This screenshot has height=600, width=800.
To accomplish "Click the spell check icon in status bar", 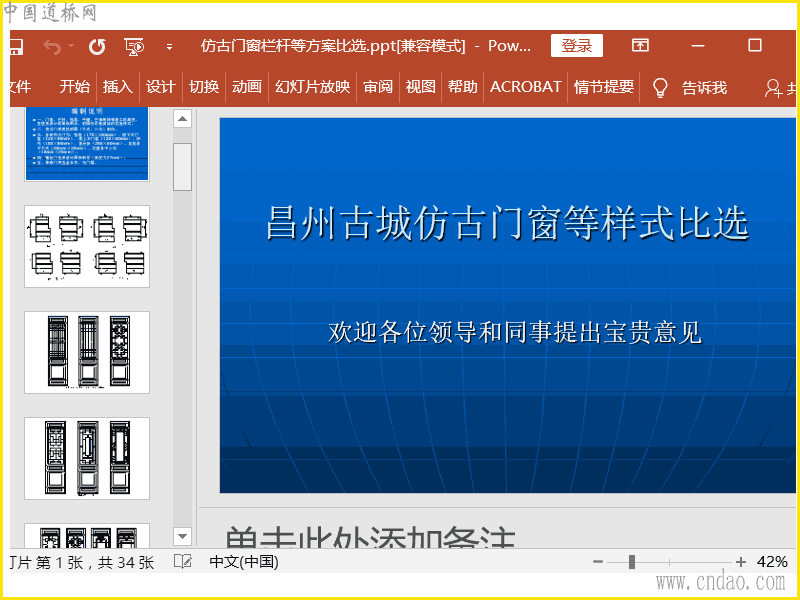I will pos(183,562).
